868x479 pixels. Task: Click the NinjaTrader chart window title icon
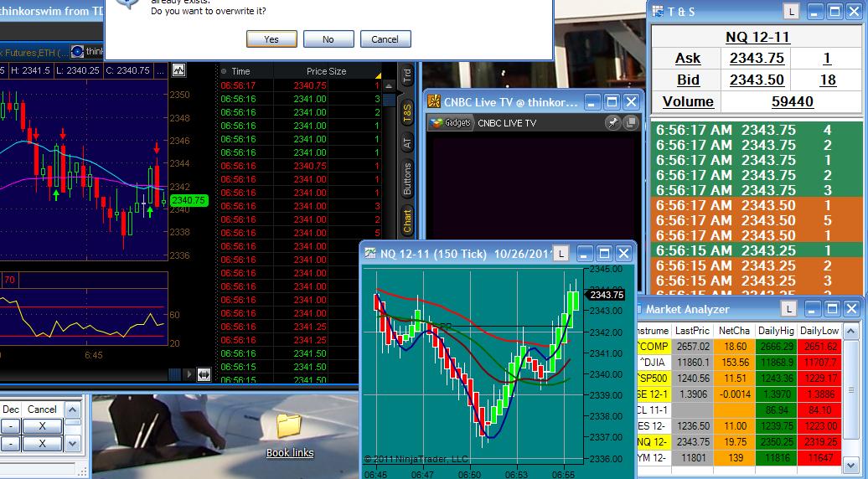(x=369, y=254)
